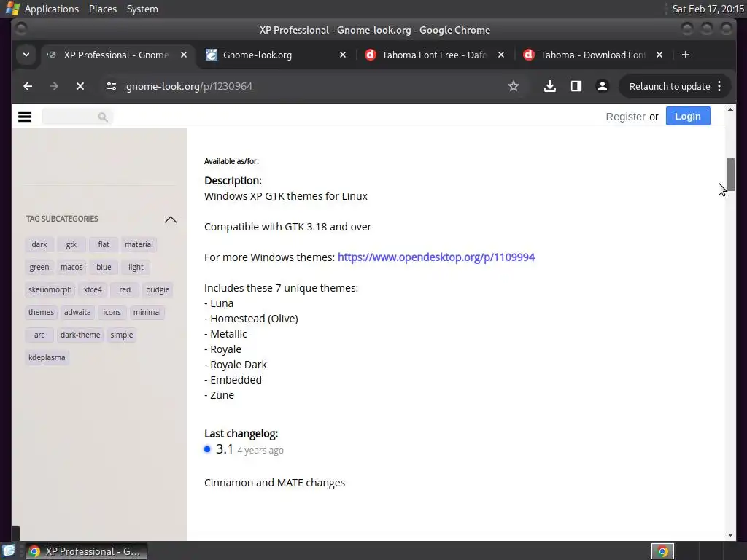Screen dimensions: 747x560
Task: Close the Tahoma Font Free tab
Action: click(x=500, y=55)
